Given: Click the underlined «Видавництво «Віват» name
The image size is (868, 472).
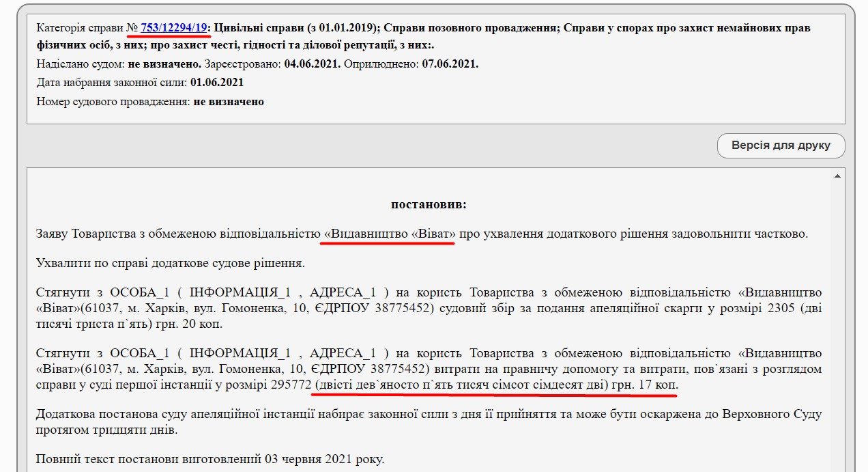Looking at the screenshot, I should pyautogui.click(x=390, y=234).
